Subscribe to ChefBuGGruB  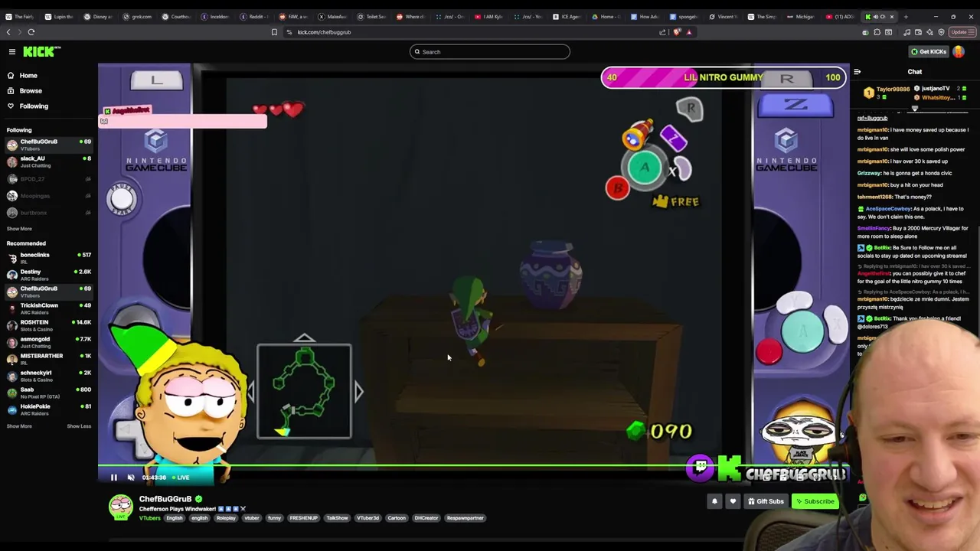click(815, 501)
